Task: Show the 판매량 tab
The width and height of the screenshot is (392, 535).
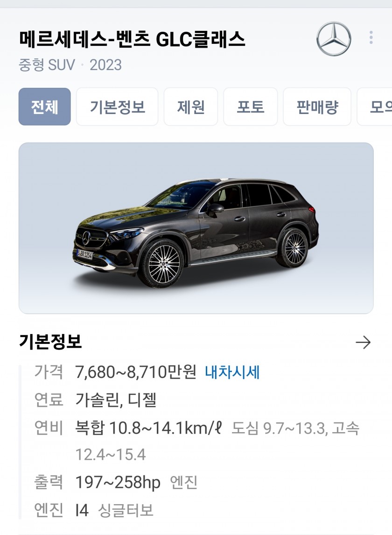Action: [x=317, y=107]
